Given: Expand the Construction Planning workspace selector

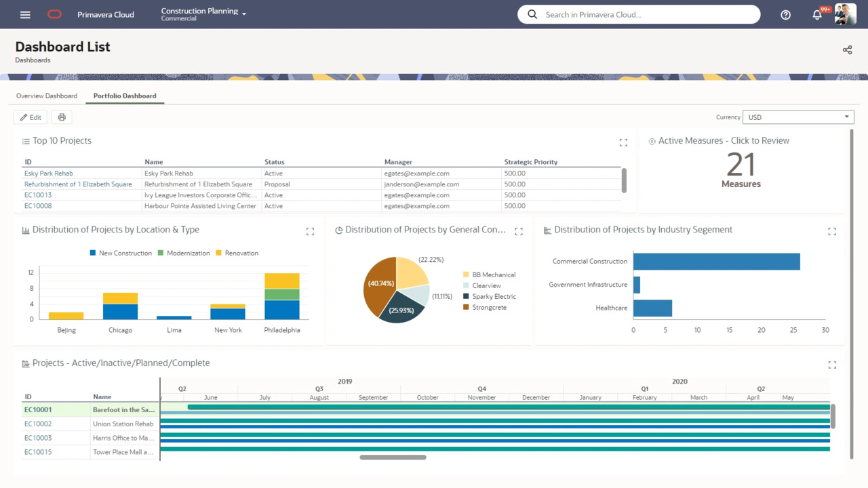Looking at the screenshot, I should (203, 14).
